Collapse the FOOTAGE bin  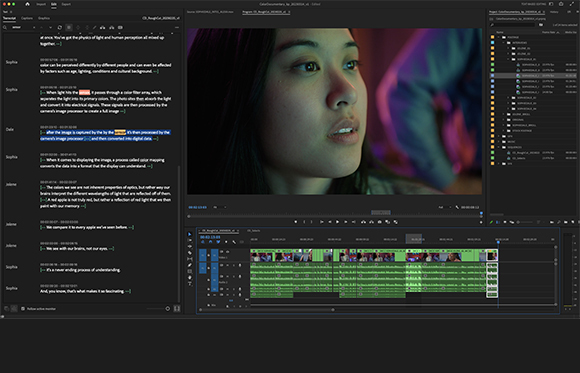point(498,37)
